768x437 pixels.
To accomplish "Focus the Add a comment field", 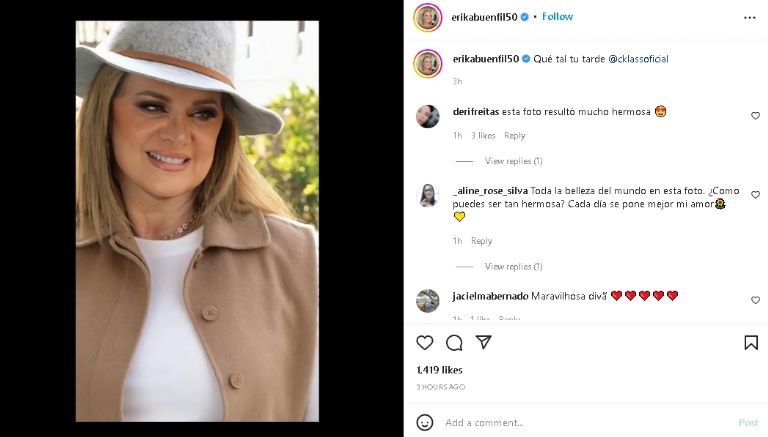I will click(580, 422).
